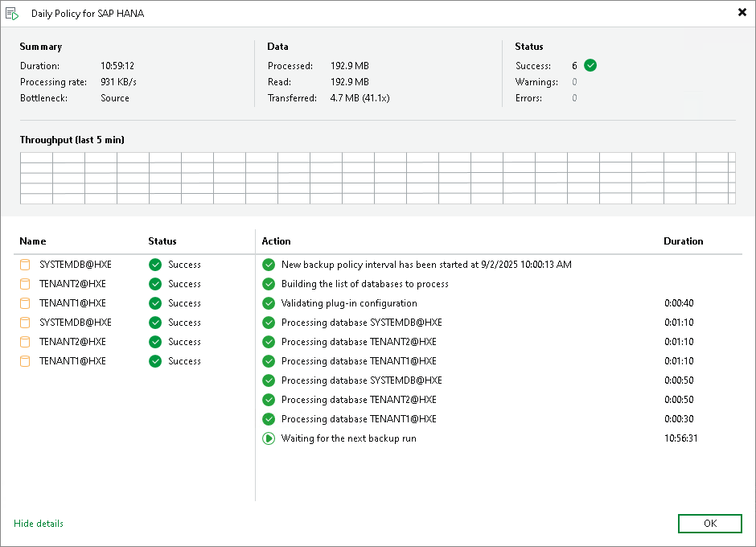This screenshot has height=547, width=756.
Task: Click the Action column header
Action: click(277, 241)
